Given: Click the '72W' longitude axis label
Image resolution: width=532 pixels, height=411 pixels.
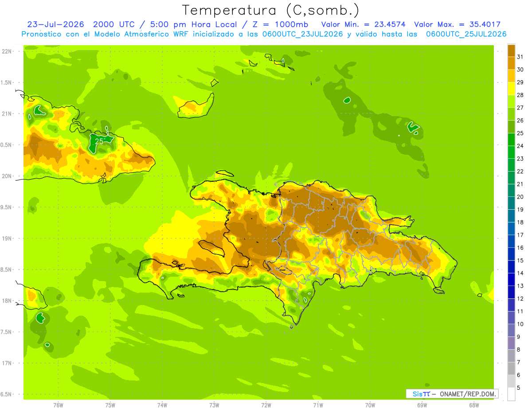Looking at the screenshot, I should click(x=266, y=405).
